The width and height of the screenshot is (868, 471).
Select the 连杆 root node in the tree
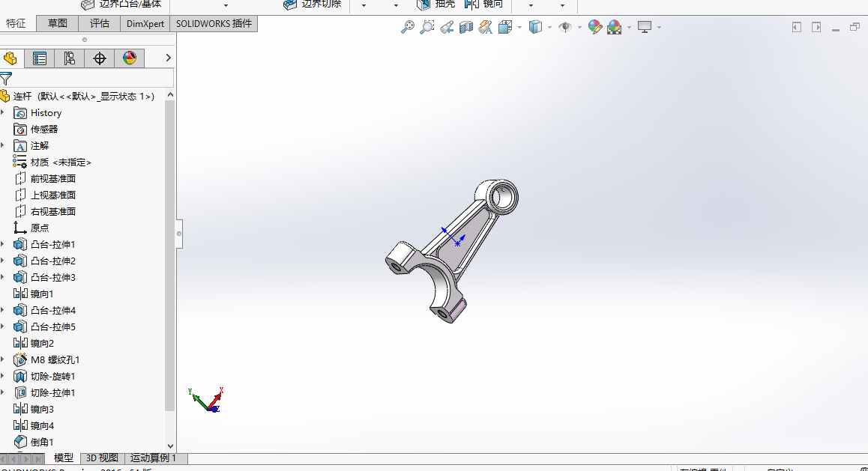point(83,96)
